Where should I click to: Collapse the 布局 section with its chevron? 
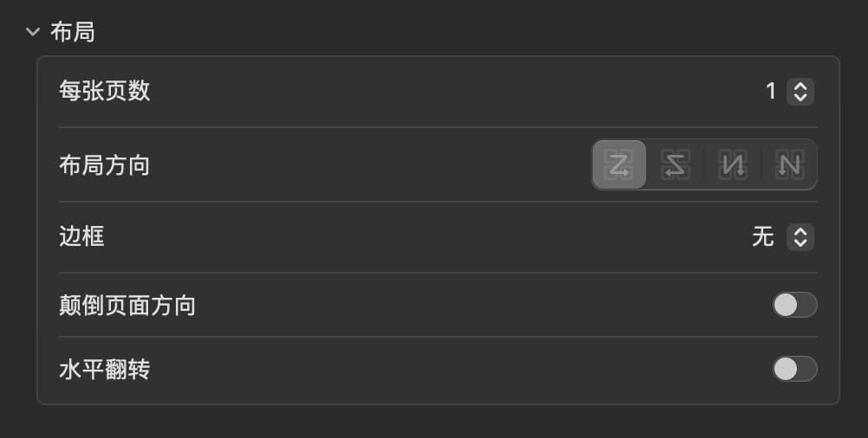tap(33, 32)
